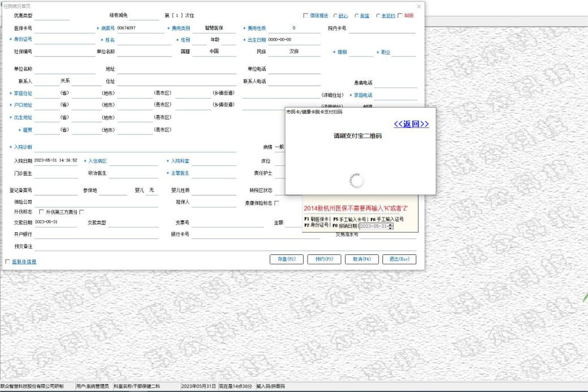Select the 医信 radio option
Viewport: 588px width, 392px height.
coord(357,16)
